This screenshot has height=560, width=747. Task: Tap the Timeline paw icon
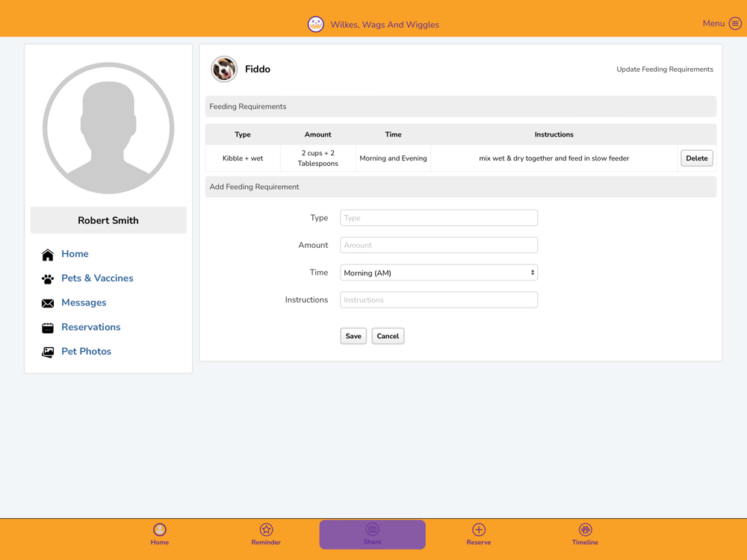pyautogui.click(x=585, y=529)
